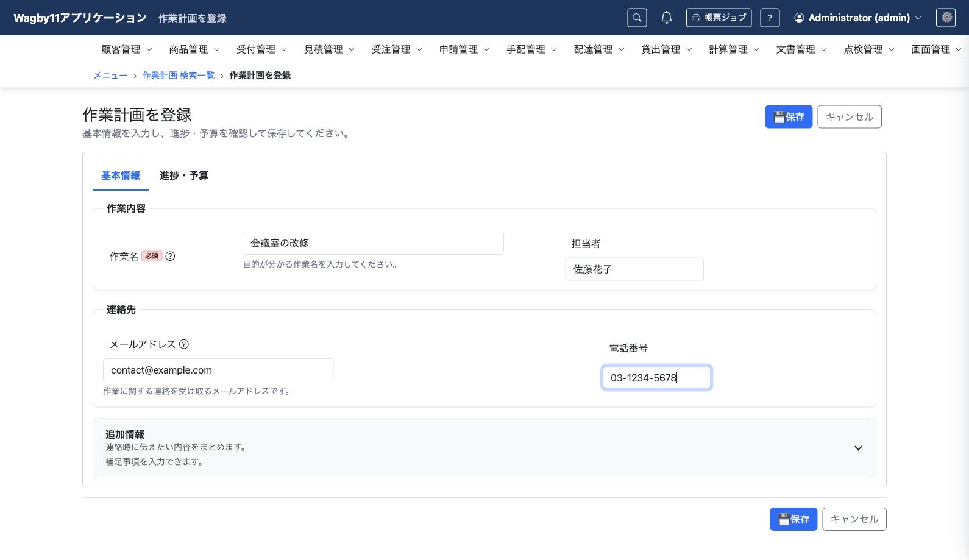The width and height of the screenshot is (969, 560).
Task: Show help tooltip for メールアドレス
Action: (x=184, y=344)
